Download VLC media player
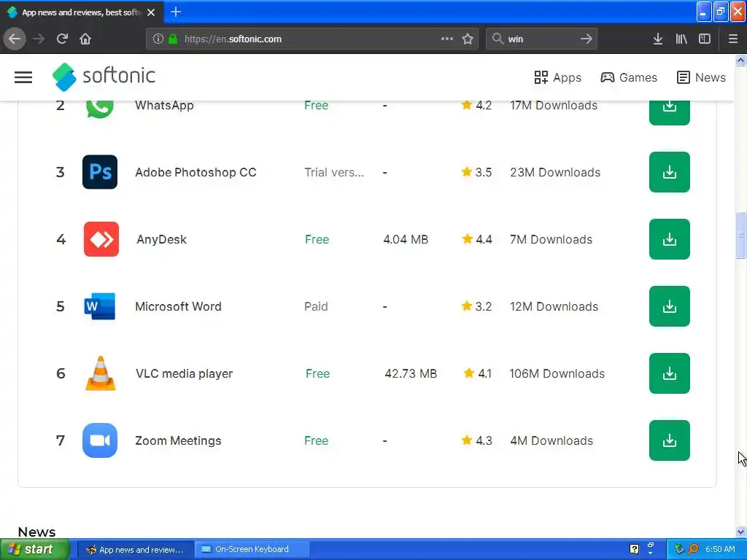The width and height of the screenshot is (747, 560). (x=670, y=373)
